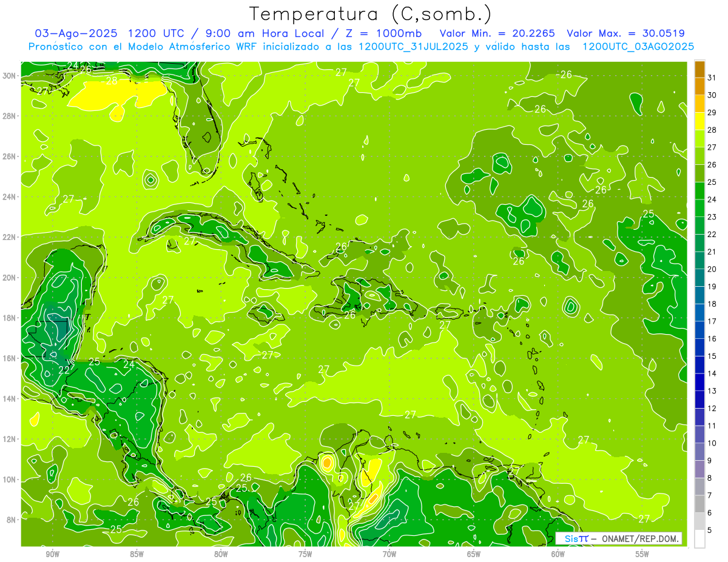This screenshot has height=562, width=728.
Task: Click 'Valor Max. = 30.0519' in header
Action: click(x=625, y=33)
